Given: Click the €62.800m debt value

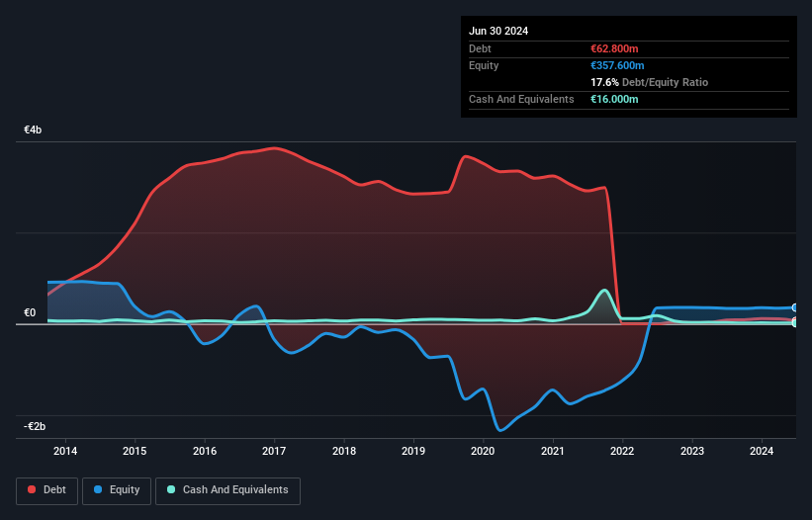Looking at the screenshot, I should click(614, 48).
